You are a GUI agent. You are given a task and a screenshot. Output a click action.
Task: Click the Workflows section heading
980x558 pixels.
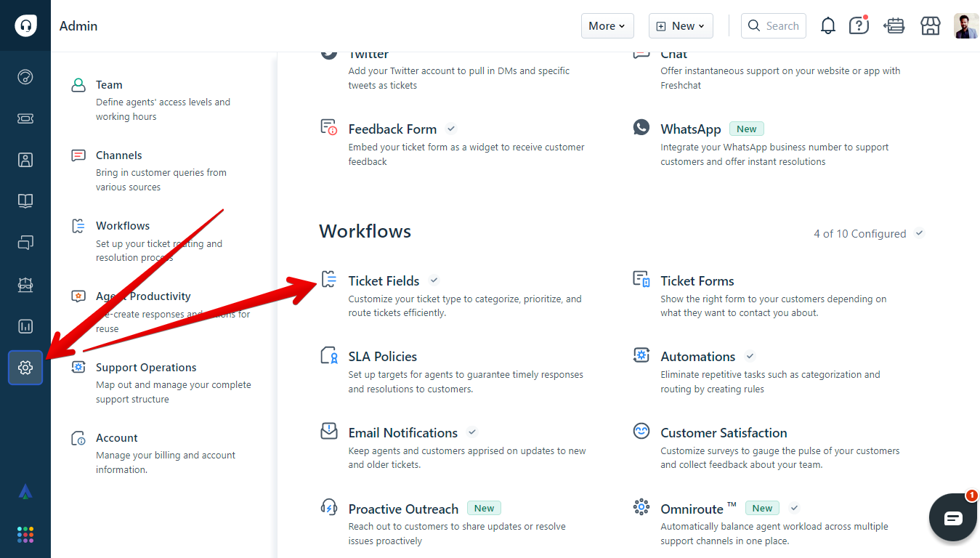(365, 231)
